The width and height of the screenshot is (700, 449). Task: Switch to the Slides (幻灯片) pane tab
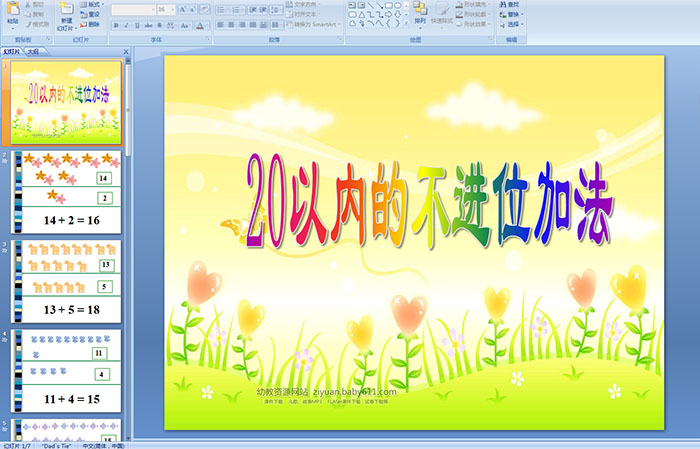[12, 52]
